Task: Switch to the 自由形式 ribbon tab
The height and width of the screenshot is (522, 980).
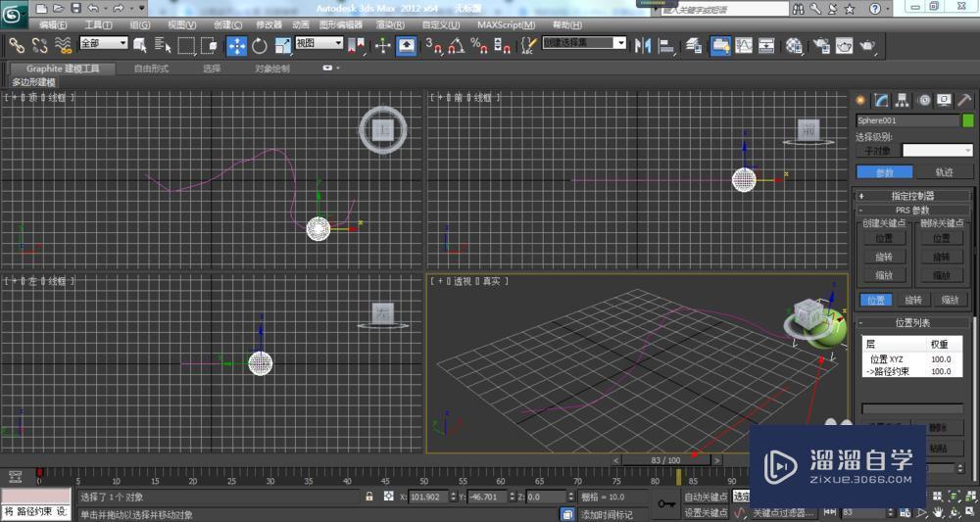Action: [x=151, y=69]
